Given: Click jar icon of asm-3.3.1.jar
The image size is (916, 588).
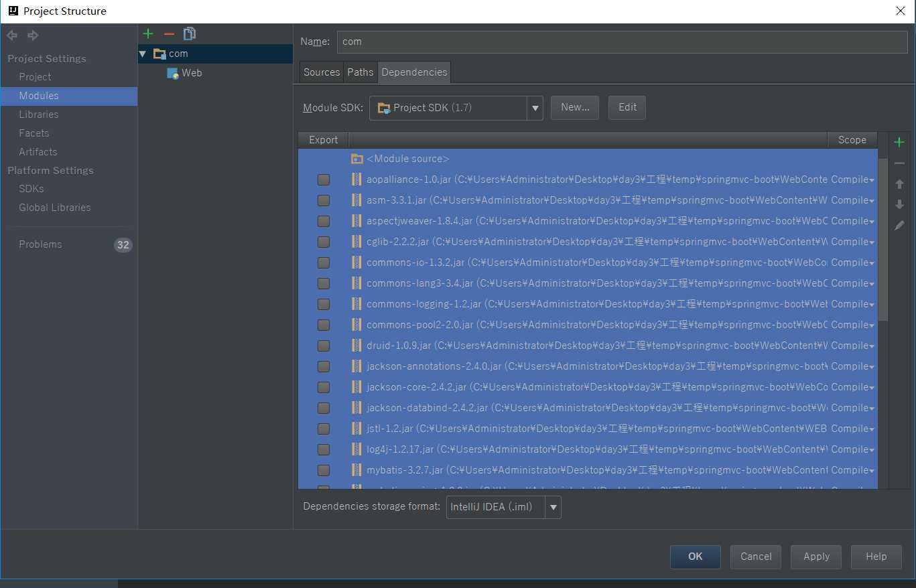Looking at the screenshot, I should [357, 200].
